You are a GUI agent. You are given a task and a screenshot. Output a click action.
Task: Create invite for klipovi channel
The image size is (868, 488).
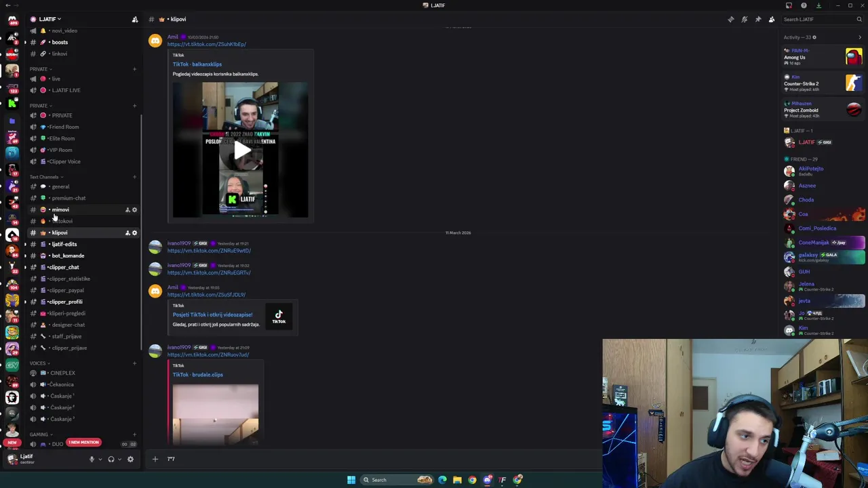coord(127,232)
